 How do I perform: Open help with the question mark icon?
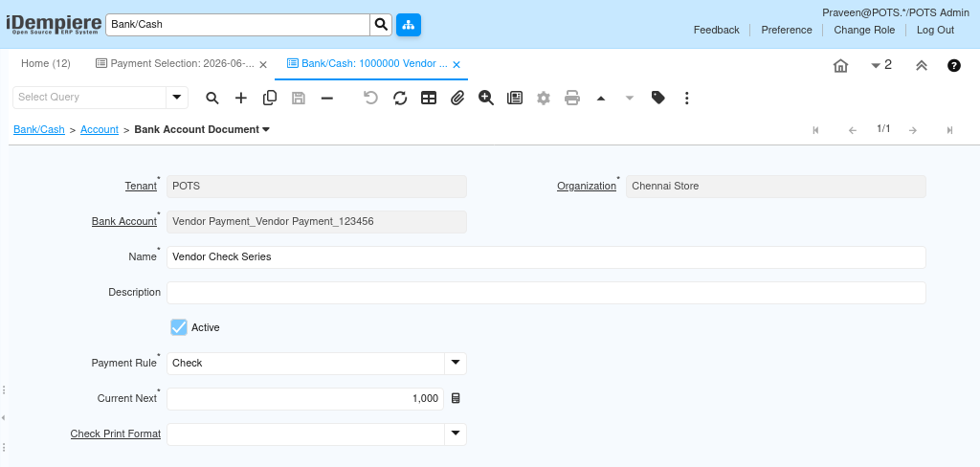click(954, 65)
